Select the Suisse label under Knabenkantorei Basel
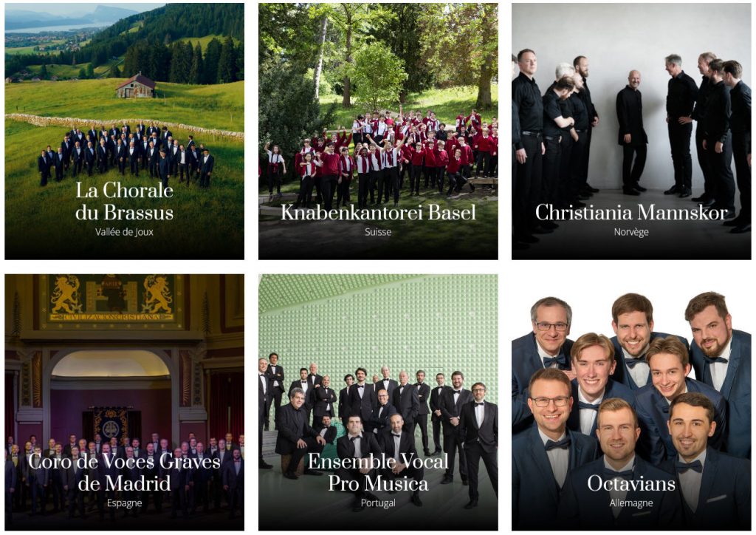This screenshot has width=756, height=535. (x=378, y=232)
